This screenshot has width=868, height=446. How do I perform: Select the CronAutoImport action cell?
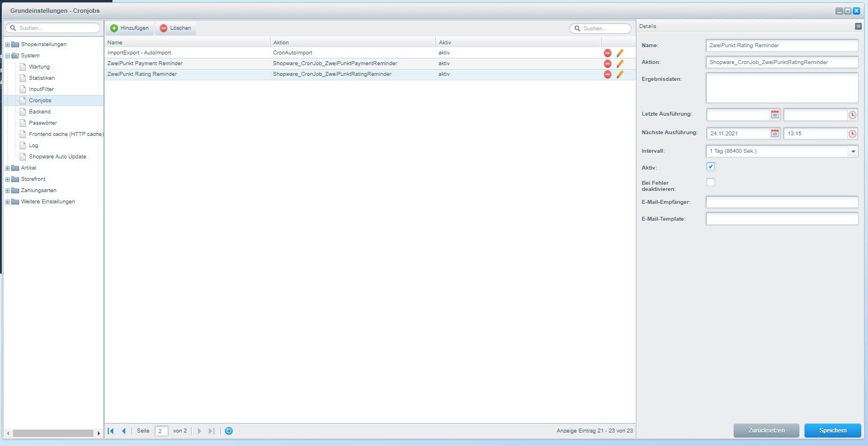352,53
